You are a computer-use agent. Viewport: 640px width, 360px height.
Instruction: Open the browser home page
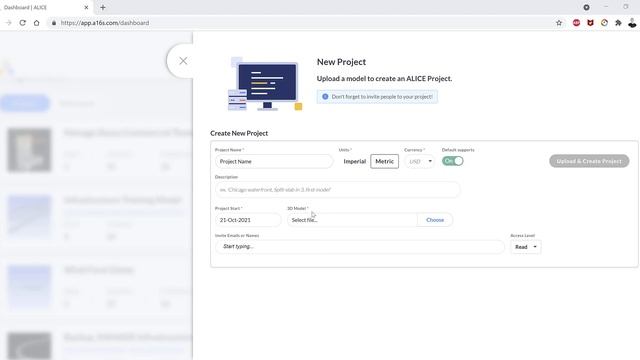(36, 23)
